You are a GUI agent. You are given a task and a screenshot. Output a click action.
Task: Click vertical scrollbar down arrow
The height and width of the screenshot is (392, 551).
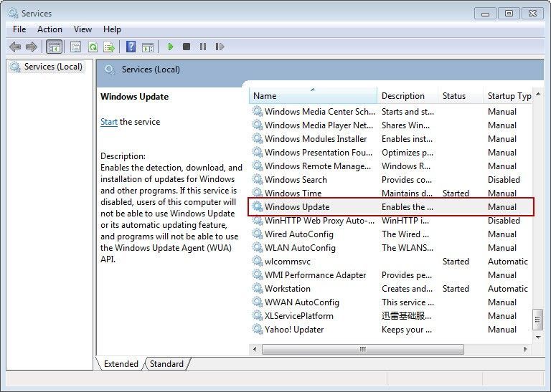pos(538,338)
